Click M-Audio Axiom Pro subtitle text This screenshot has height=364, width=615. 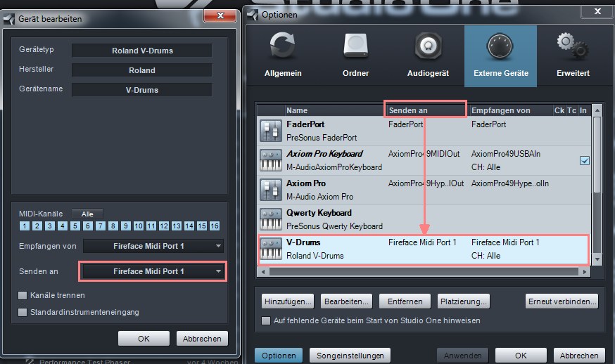coord(319,197)
